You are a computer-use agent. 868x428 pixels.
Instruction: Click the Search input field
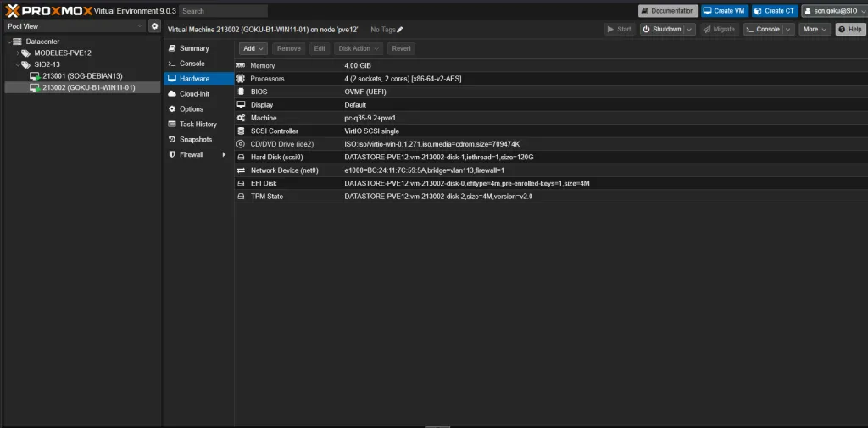coord(223,11)
